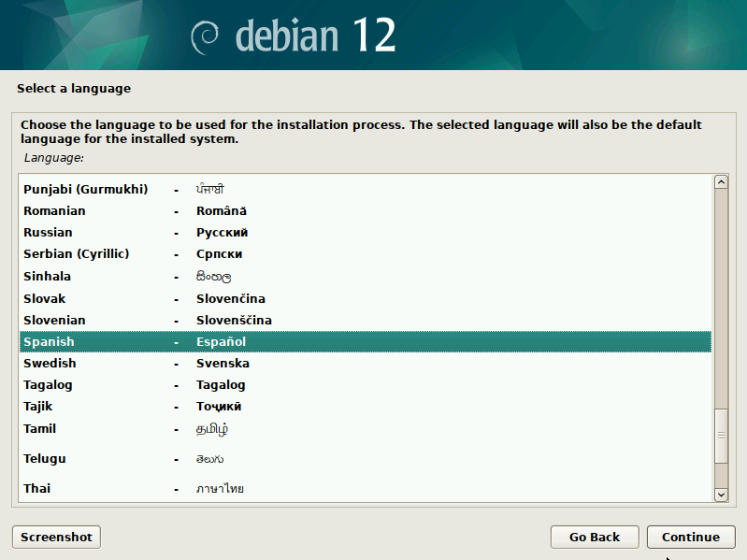Viewport: 747px width, 560px height.
Task: Click the scrollbar up arrow
Action: tap(720, 182)
